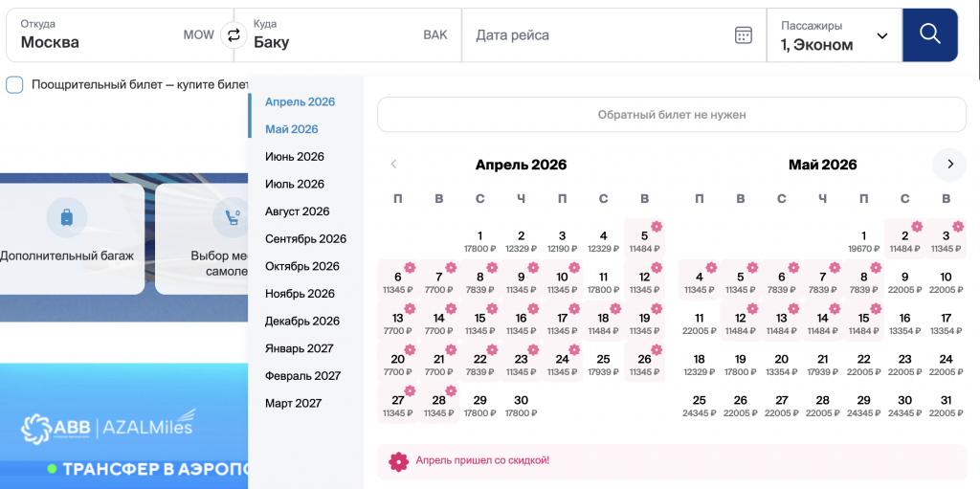Viewport: 980px width, 489px height.
Task: Select May 18 priced 12329 ₽
Action: (x=699, y=365)
